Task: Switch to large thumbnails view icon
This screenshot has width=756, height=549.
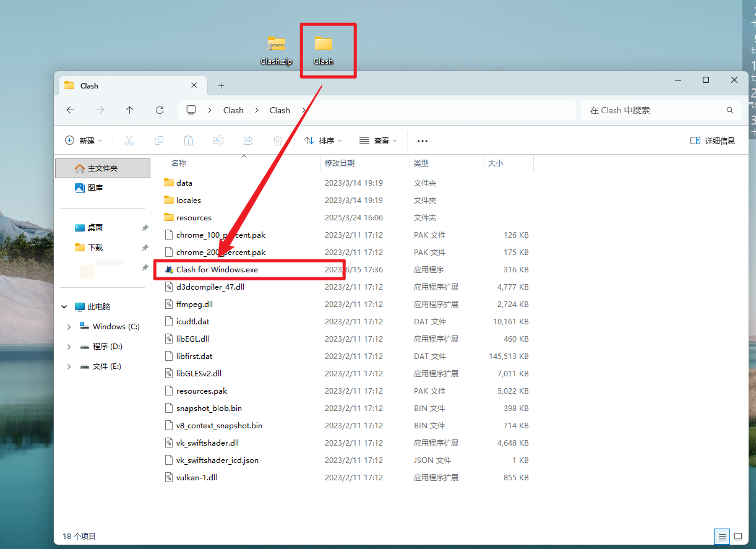Action: [738, 536]
